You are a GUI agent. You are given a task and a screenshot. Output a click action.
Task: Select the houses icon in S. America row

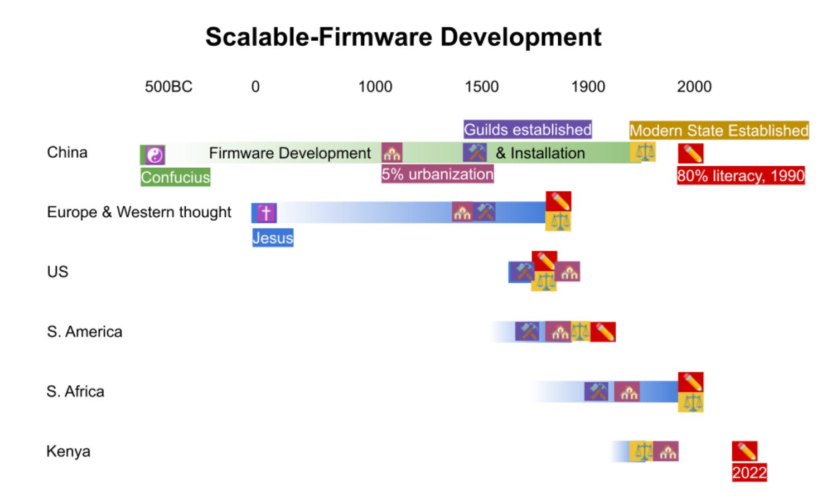(x=558, y=332)
